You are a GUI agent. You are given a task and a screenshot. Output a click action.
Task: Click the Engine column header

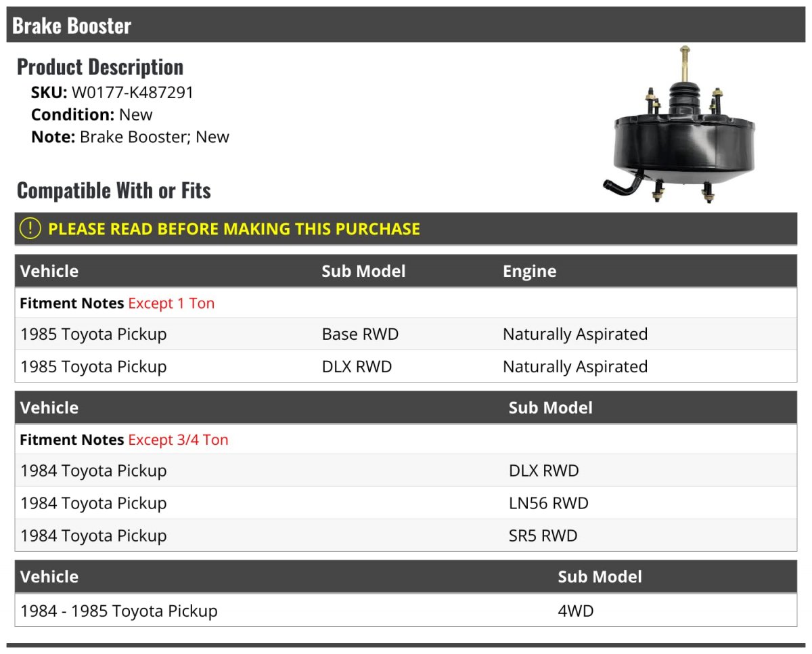pyautogui.click(x=530, y=271)
